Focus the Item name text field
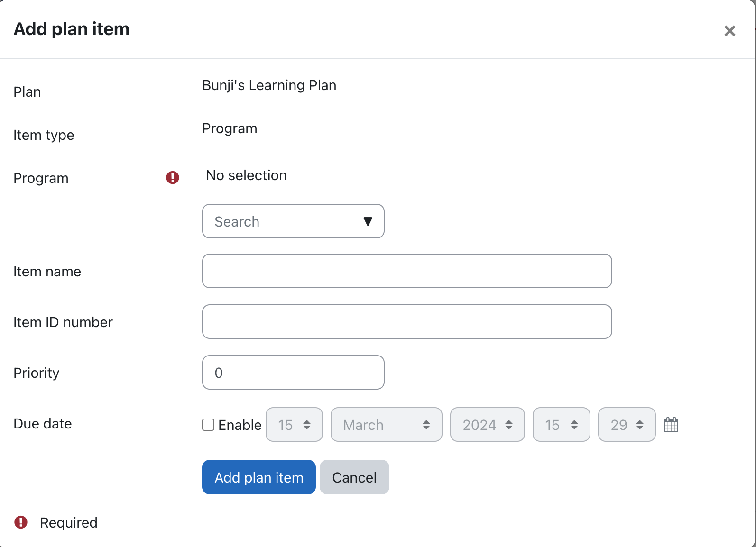This screenshot has height=547, width=756. [x=406, y=271]
